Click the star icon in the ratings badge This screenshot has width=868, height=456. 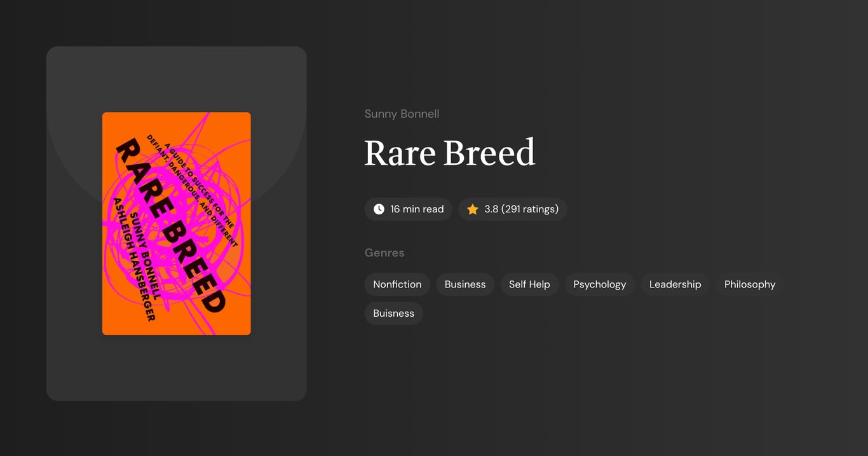click(x=472, y=209)
